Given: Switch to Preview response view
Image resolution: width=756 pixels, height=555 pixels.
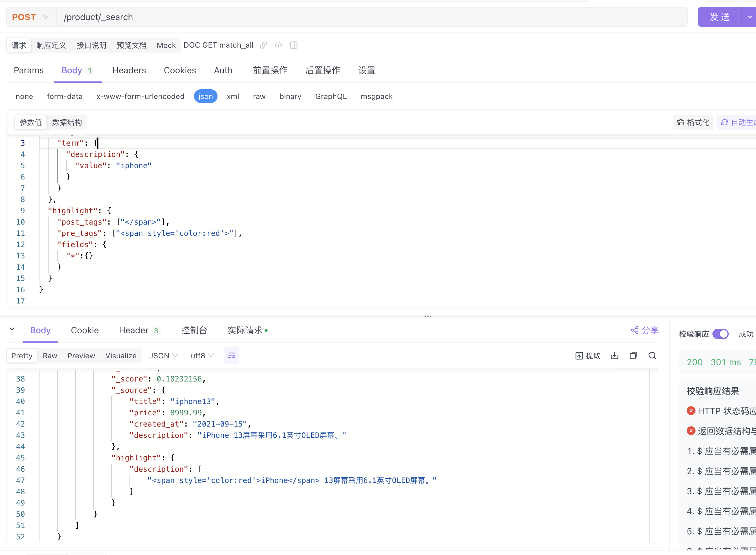Looking at the screenshot, I should (81, 355).
